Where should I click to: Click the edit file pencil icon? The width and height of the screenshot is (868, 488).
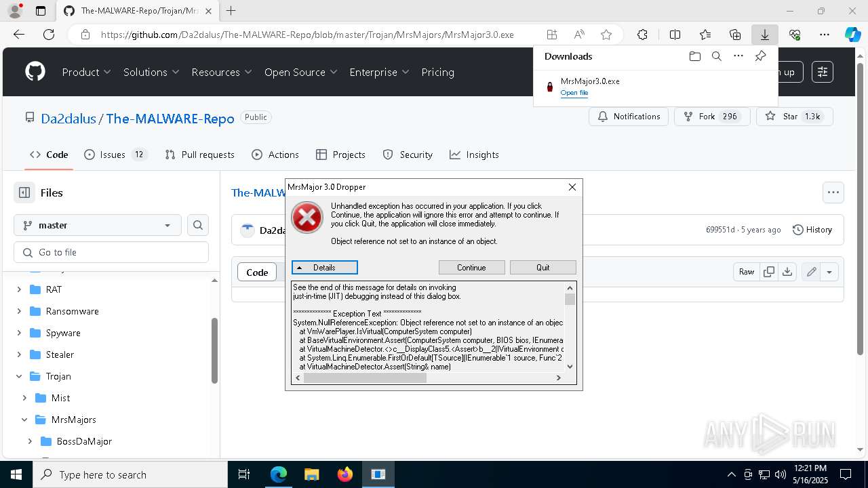[811, 272]
